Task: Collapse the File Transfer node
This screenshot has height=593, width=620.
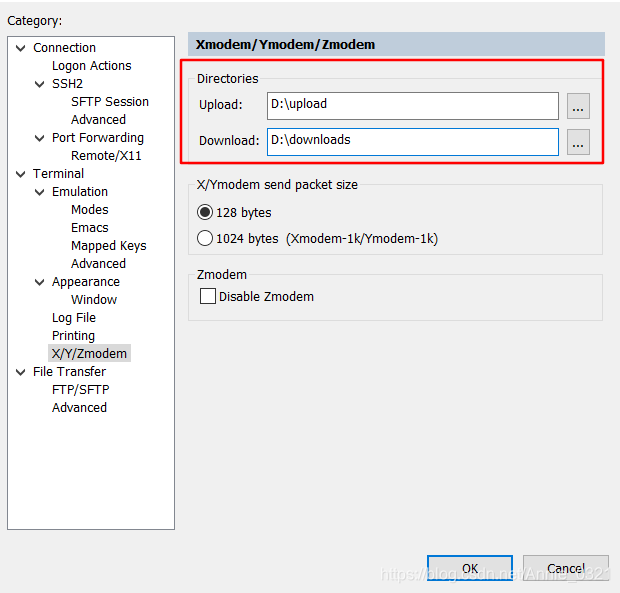Action: click(x=21, y=372)
